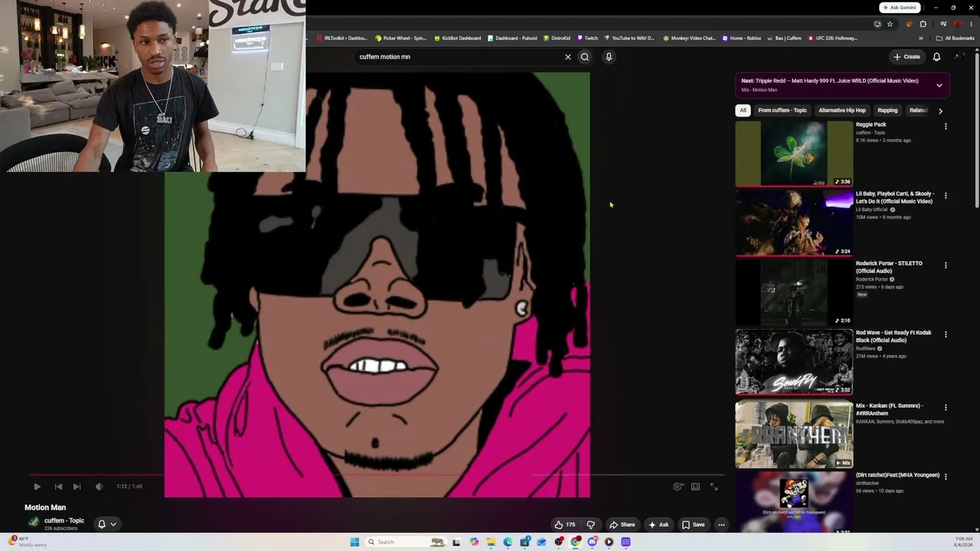
Task: Open Lil Baby Let's Do It thumbnail
Action: click(794, 223)
